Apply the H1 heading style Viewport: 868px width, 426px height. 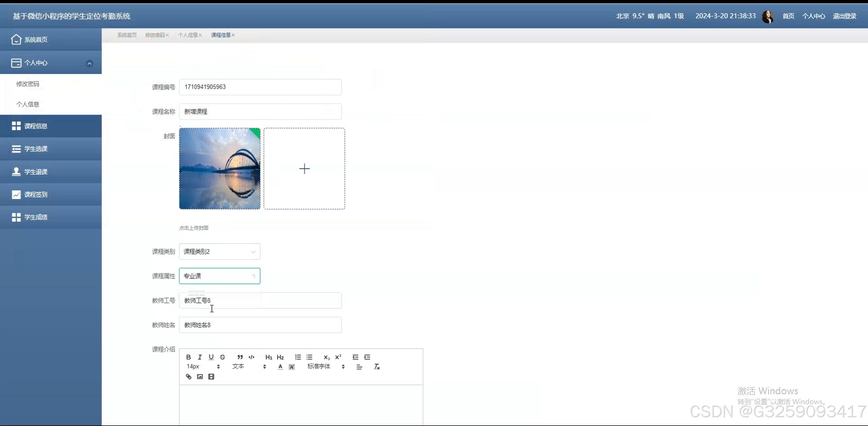pos(269,357)
